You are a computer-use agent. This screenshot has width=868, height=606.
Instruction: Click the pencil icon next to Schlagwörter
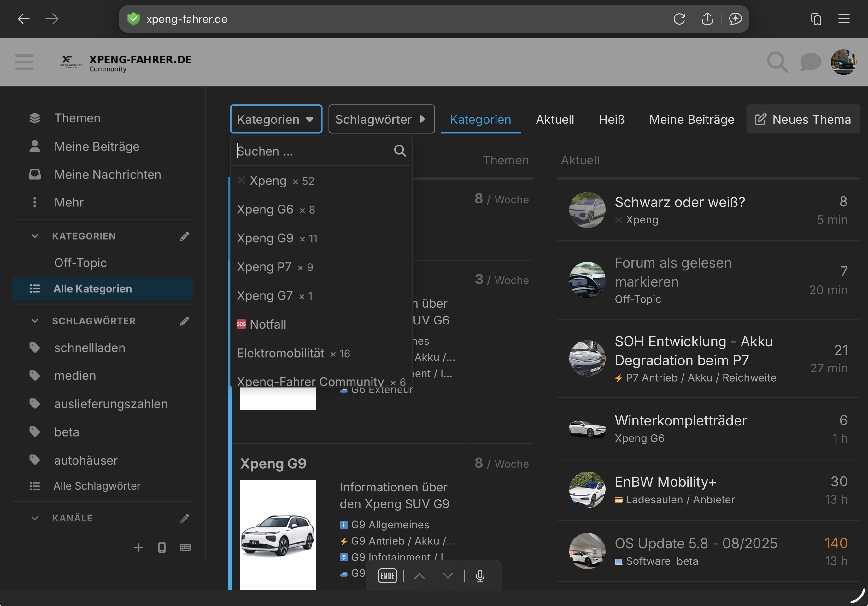pos(185,321)
